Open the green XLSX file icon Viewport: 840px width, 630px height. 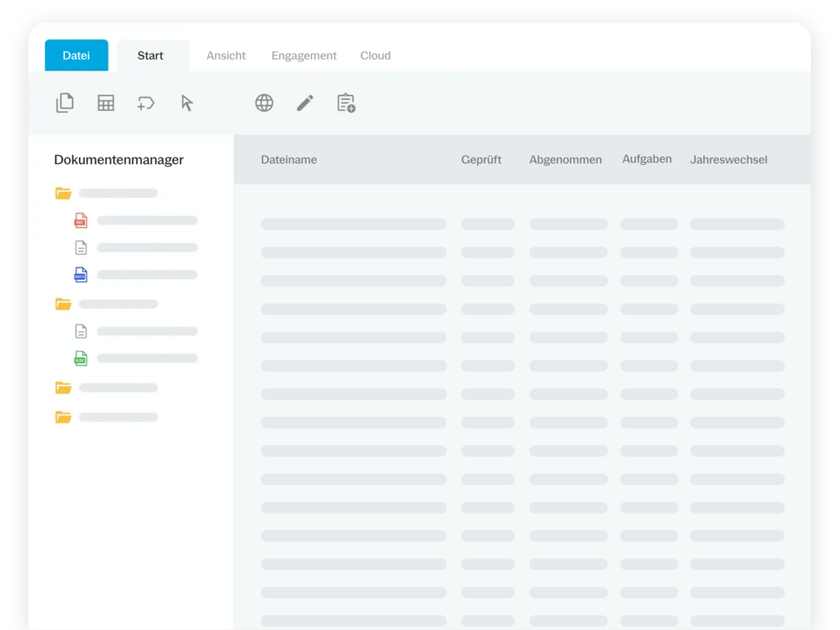[x=80, y=358]
